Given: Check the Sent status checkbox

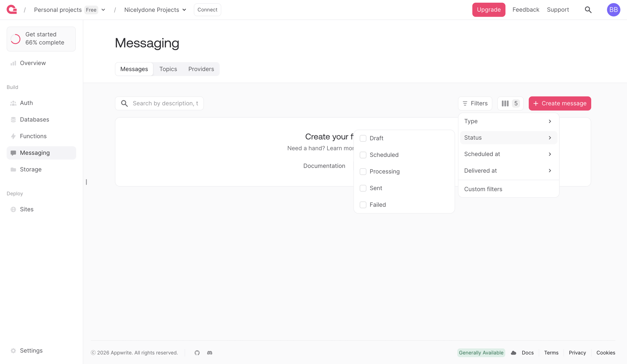Looking at the screenshot, I should pyautogui.click(x=363, y=188).
